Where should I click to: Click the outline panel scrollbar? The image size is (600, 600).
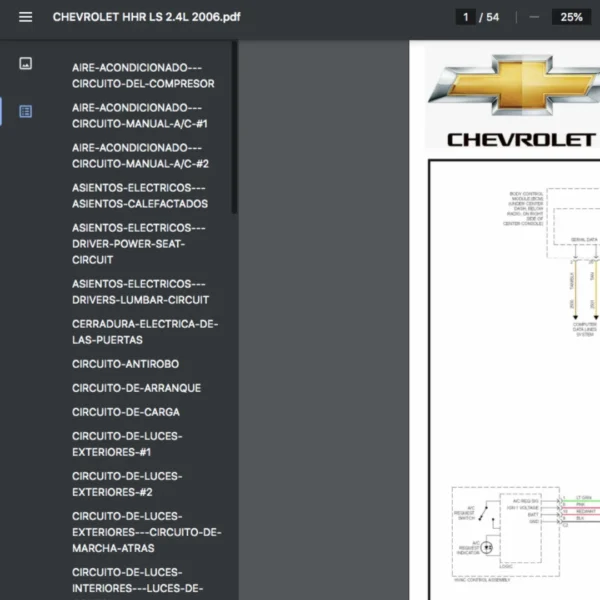tap(235, 125)
